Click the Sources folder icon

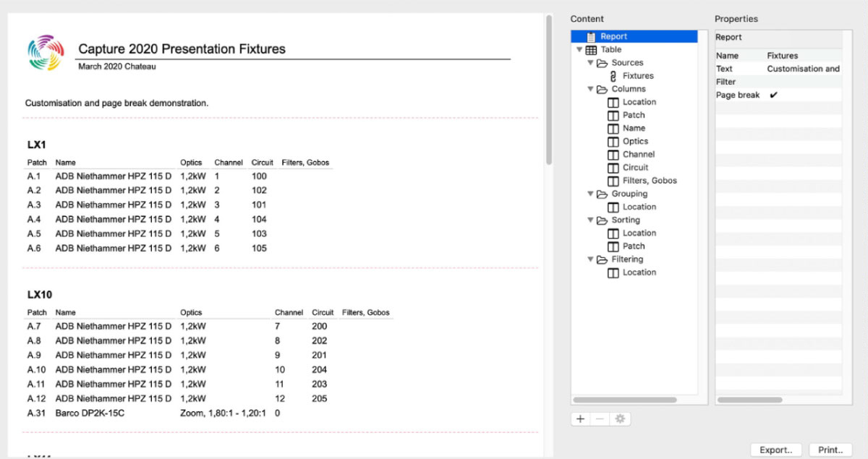[x=602, y=63]
